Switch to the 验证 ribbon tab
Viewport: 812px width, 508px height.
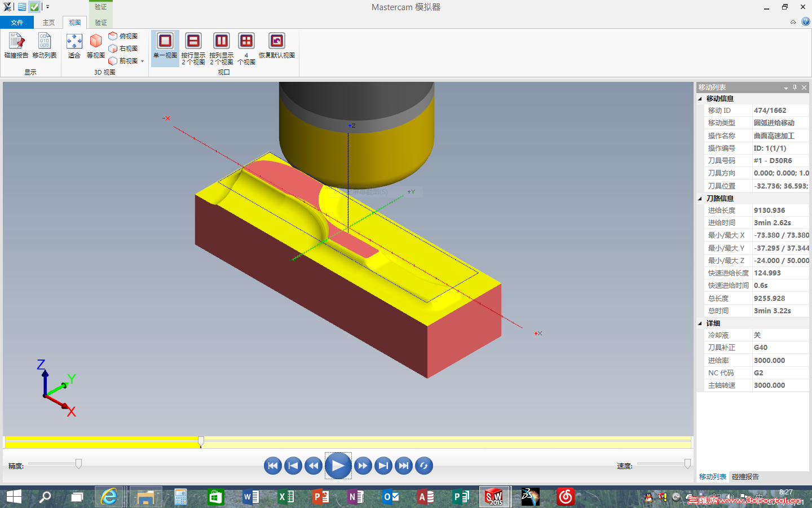[101, 23]
